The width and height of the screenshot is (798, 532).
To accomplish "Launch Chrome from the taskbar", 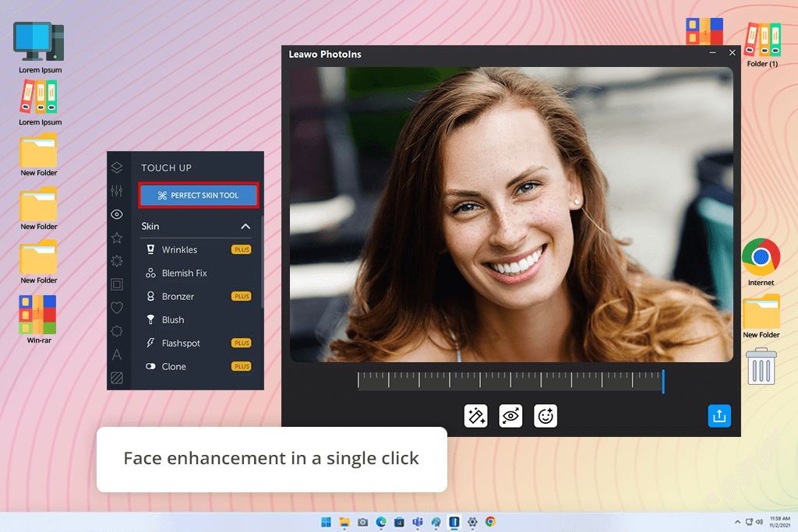I will point(491,522).
